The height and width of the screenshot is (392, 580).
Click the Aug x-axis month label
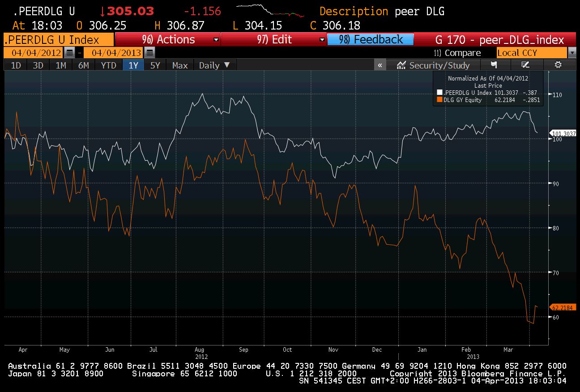click(200, 350)
